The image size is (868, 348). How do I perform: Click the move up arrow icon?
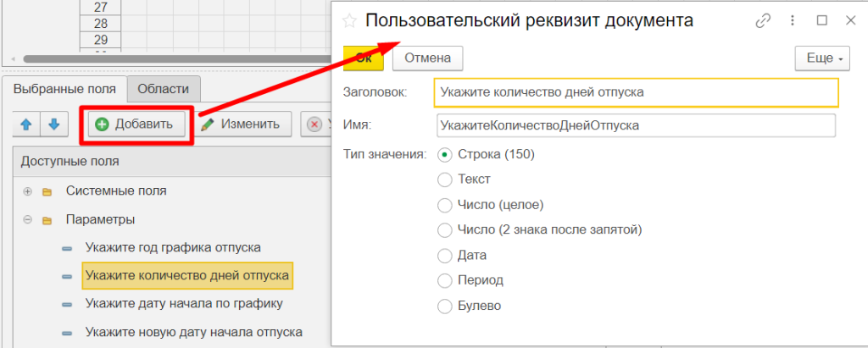(x=25, y=124)
